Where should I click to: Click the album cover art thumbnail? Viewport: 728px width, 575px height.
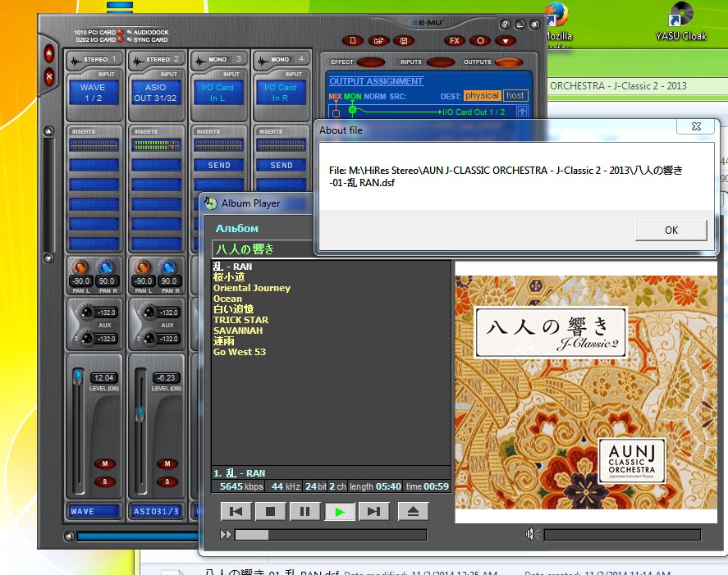tap(586, 393)
